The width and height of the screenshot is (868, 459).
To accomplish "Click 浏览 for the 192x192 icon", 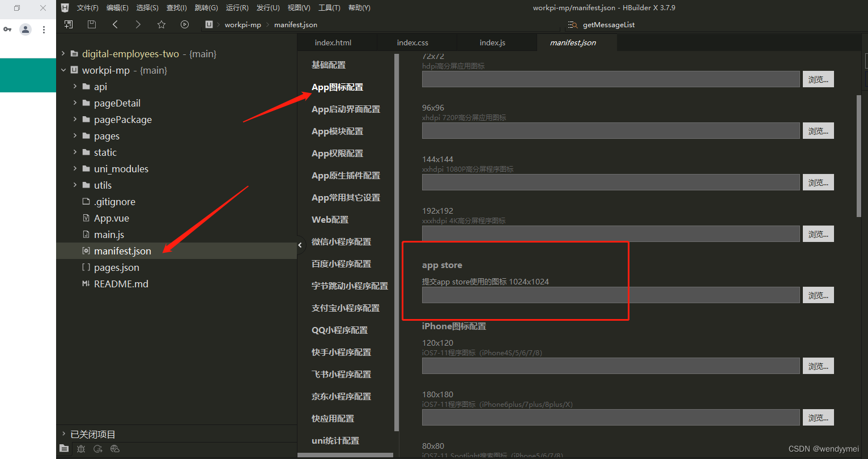I will point(818,234).
